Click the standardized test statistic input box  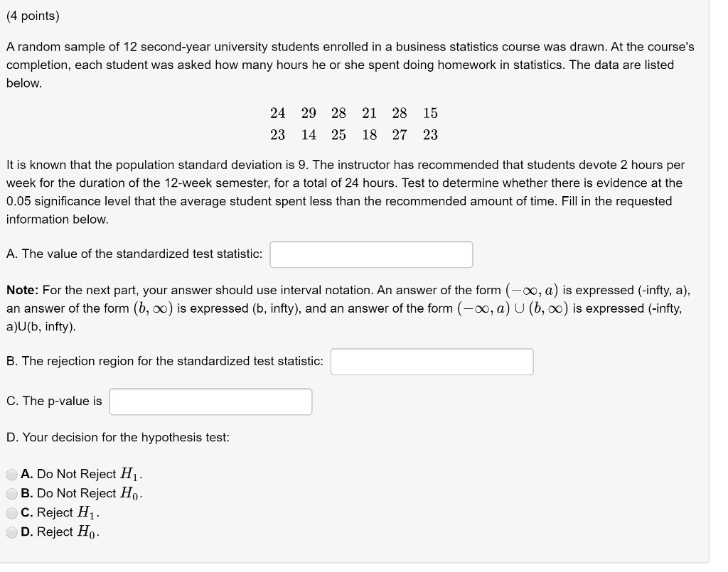click(x=370, y=254)
